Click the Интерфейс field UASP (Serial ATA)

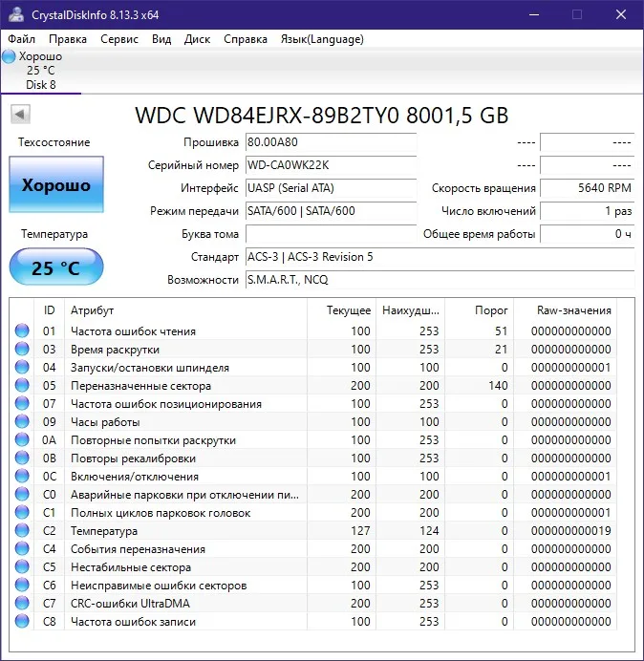(x=331, y=188)
